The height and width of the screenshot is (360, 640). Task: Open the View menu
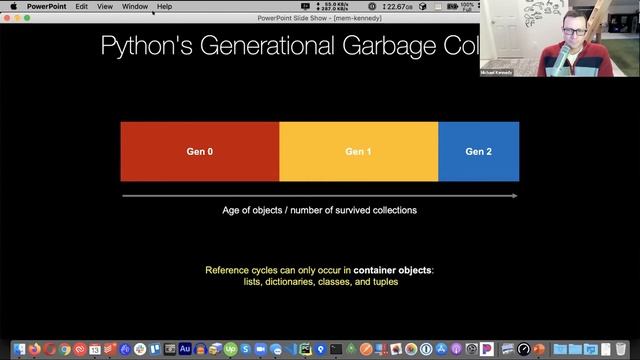[x=105, y=7]
